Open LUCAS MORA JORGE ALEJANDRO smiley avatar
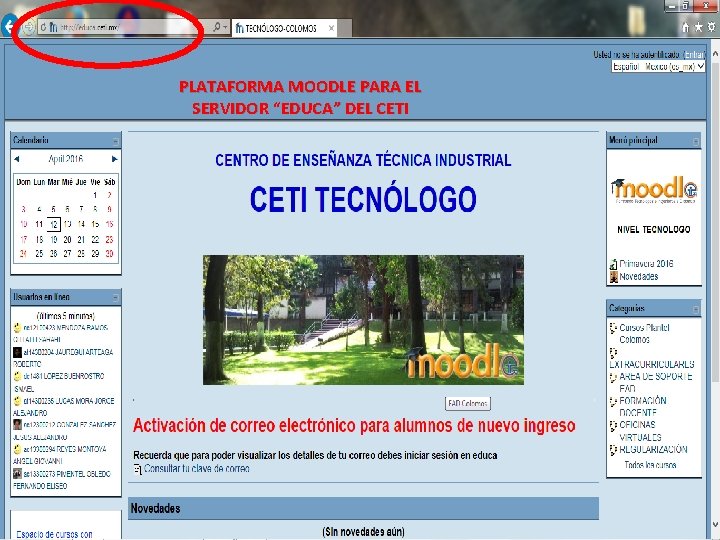Viewport: 720px width, 540px height. [x=17, y=401]
